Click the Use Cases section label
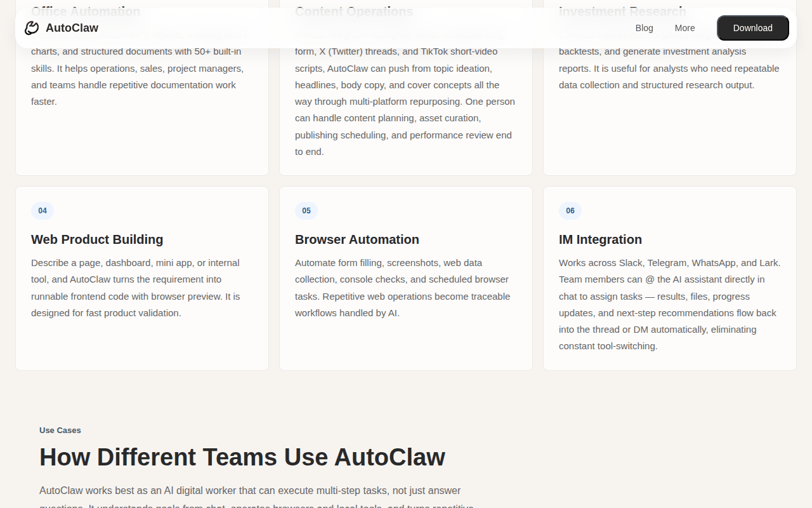Viewport: 812px width, 508px height. (x=60, y=430)
